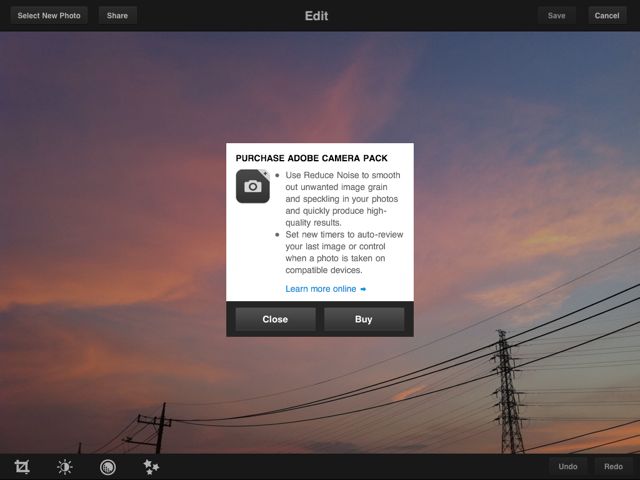Screen dimensions: 640x480
Task: Open the effects stars icon
Action: pos(151,467)
